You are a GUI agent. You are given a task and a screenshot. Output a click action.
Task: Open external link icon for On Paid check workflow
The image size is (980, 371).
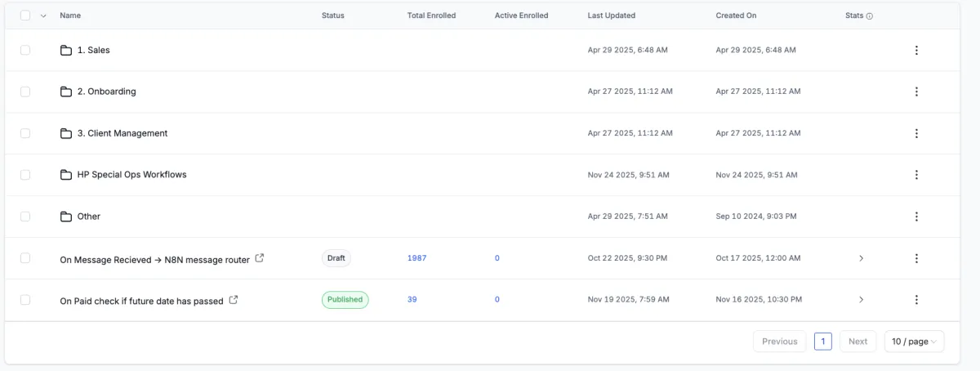click(234, 300)
